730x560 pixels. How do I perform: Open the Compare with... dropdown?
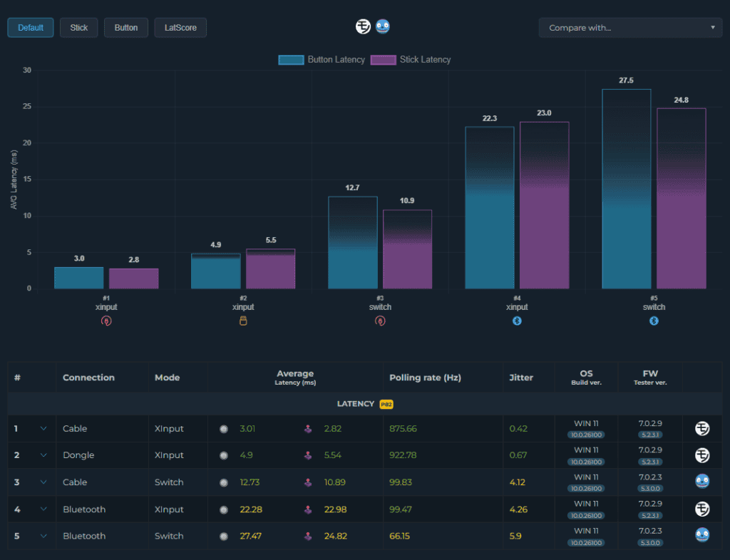point(630,28)
